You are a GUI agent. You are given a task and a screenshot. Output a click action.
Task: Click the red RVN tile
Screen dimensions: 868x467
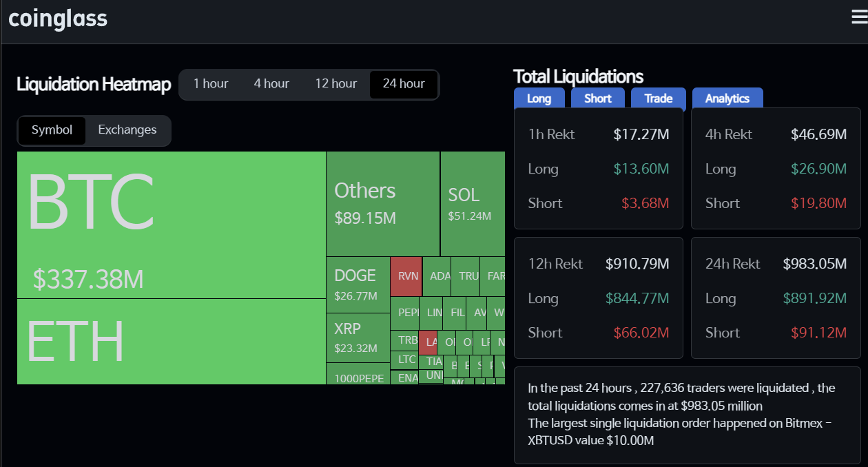[406, 276]
